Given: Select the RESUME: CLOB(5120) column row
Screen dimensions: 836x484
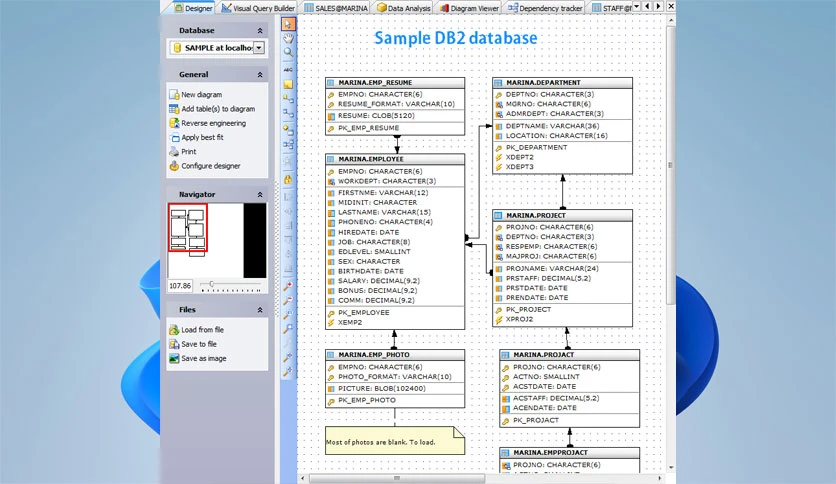Looking at the screenshot, I should click(x=395, y=116).
